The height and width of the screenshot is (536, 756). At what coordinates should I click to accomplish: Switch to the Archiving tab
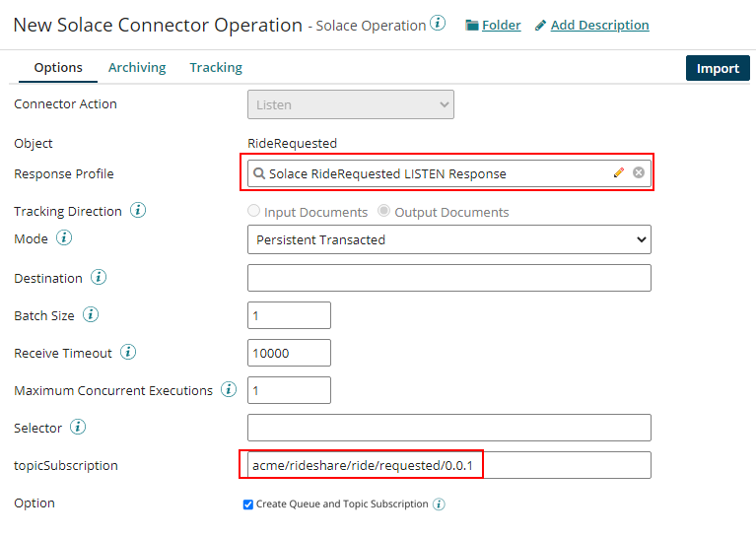137,68
